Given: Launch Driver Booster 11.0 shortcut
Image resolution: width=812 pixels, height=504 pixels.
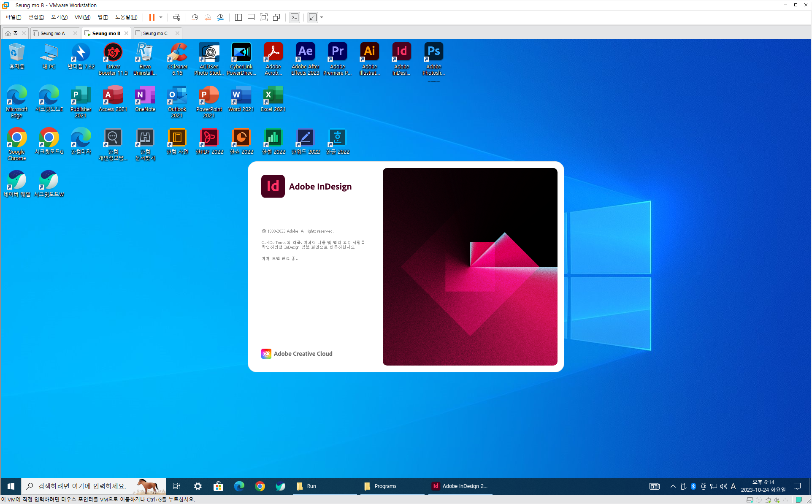Looking at the screenshot, I should (113, 59).
